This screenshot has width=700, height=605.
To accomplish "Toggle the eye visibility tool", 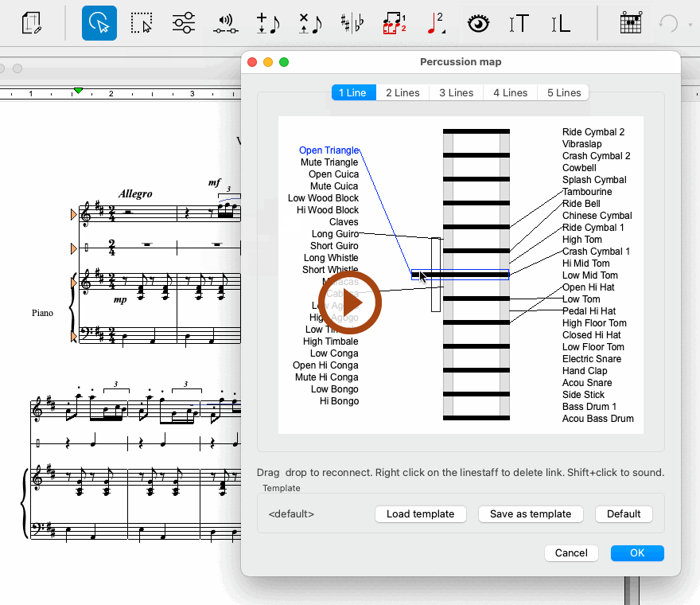I will click(478, 23).
